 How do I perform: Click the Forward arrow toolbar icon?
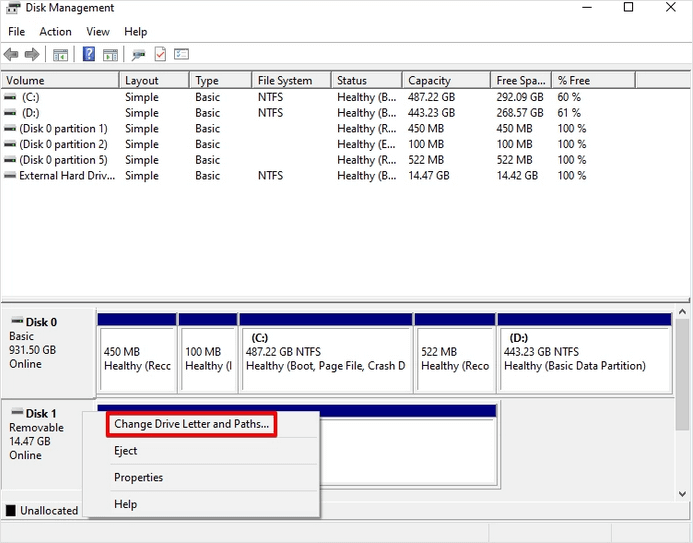pos(32,54)
